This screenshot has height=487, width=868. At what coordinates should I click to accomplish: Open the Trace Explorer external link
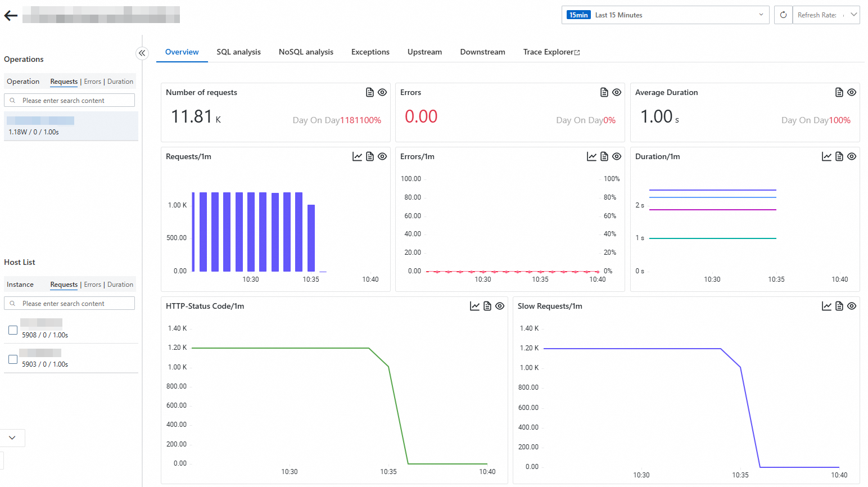coord(551,52)
